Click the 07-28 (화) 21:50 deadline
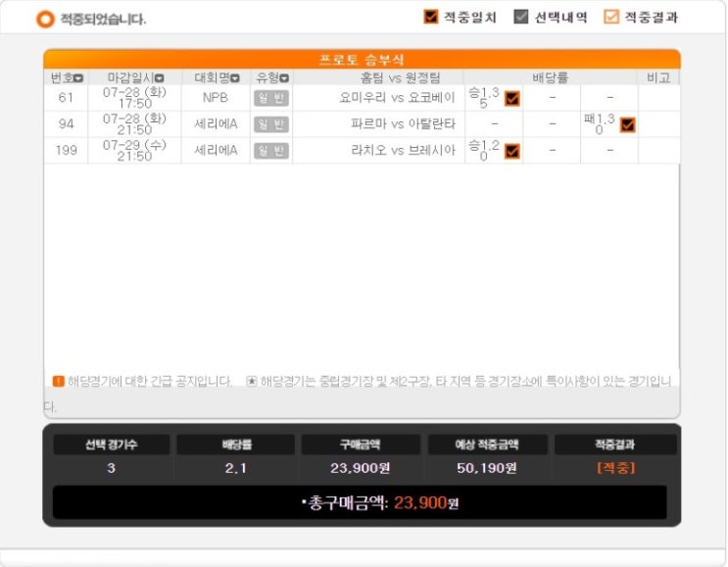The width and height of the screenshot is (728, 567). [134, 124]
